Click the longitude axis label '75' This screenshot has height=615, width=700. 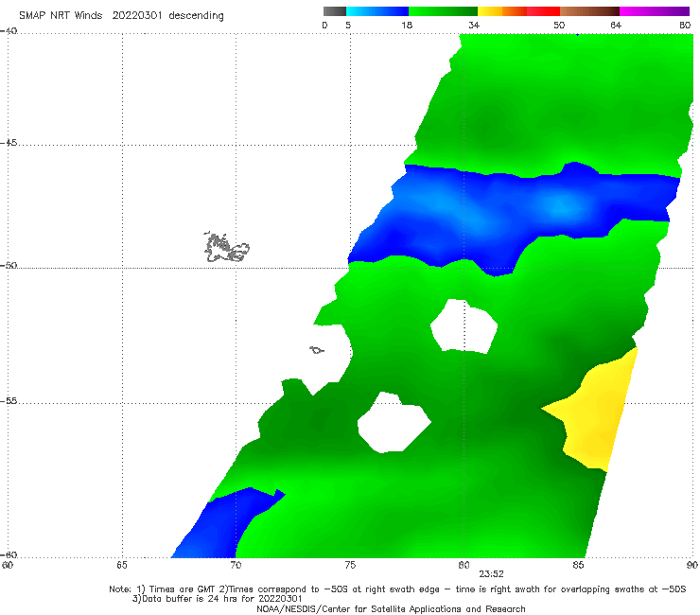(350, 565)
